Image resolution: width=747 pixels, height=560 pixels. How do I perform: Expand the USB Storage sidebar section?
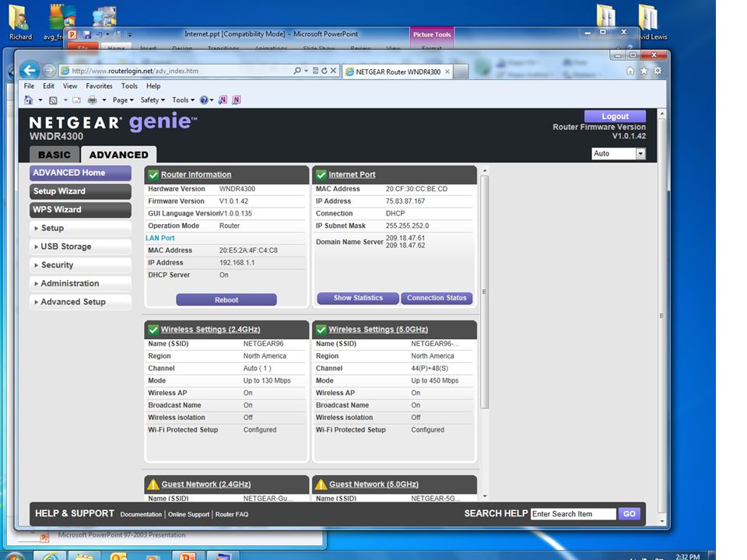point(80,247)
